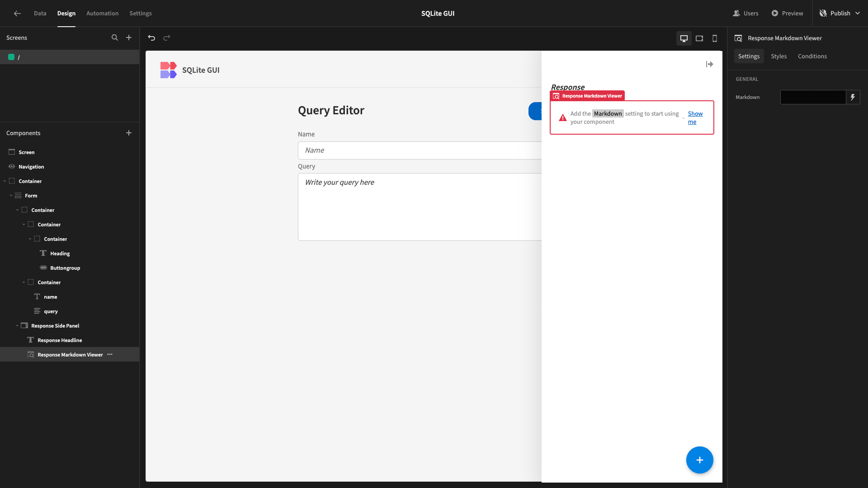This screenshot has height=488, width=868.
Task: Add a component with the plus icon
Action: (x=129, y=133)
